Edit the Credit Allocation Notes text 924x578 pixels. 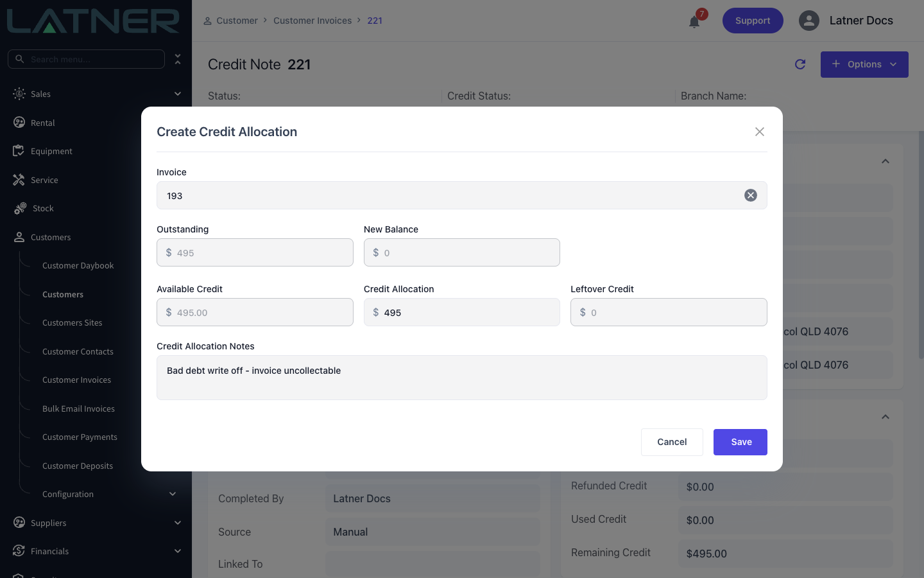462,378
